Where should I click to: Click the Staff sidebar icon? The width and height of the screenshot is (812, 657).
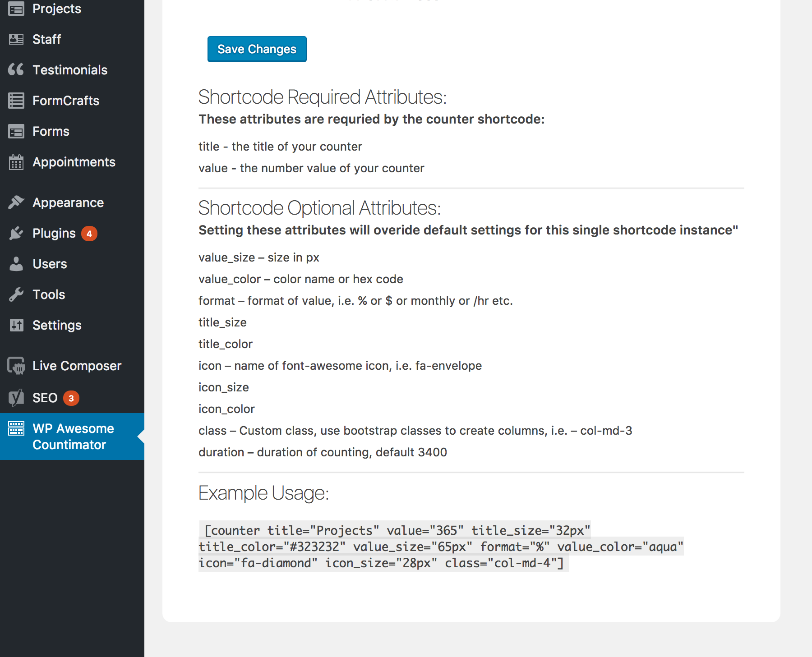pos(16,39)
